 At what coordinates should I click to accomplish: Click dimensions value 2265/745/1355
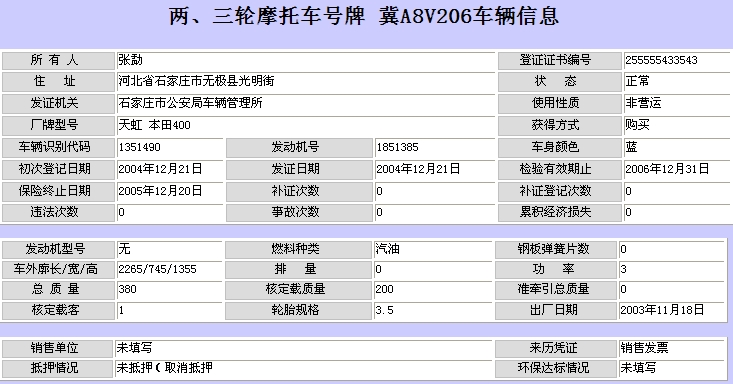click(x=157, y=269)
